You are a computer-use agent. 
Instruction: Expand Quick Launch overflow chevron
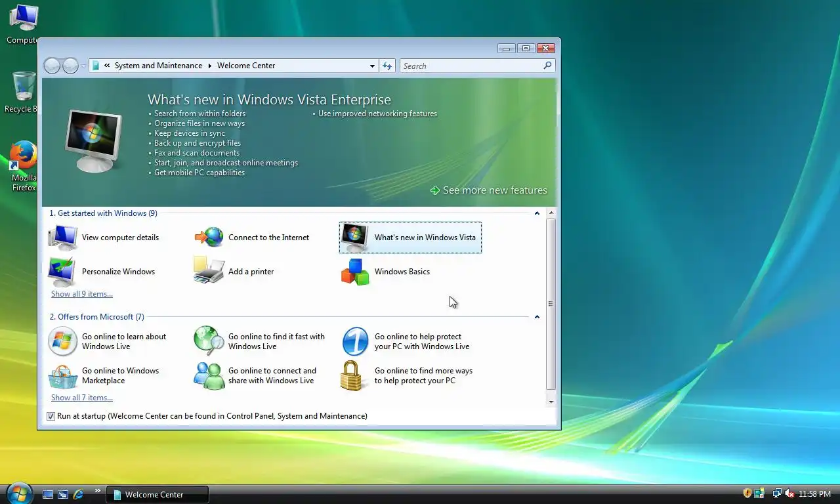click(98, 490)
